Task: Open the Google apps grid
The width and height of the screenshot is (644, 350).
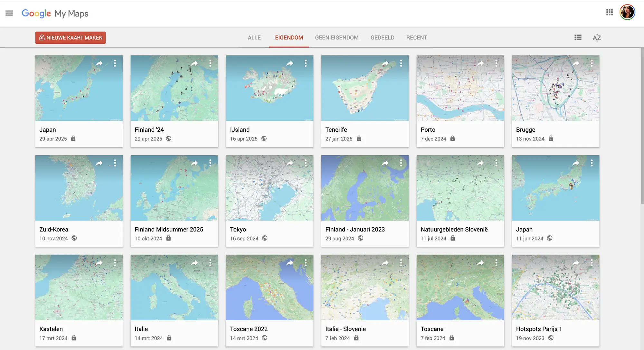Action: [x=609, y=13]
